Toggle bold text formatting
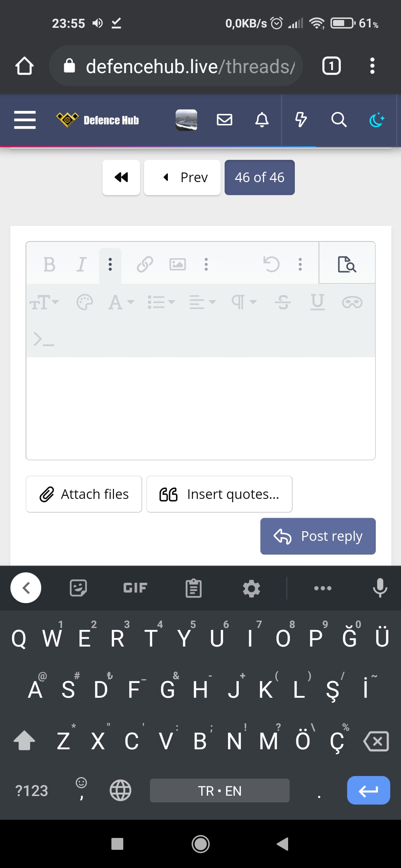 pyautogui.click(x=49, y=264)
